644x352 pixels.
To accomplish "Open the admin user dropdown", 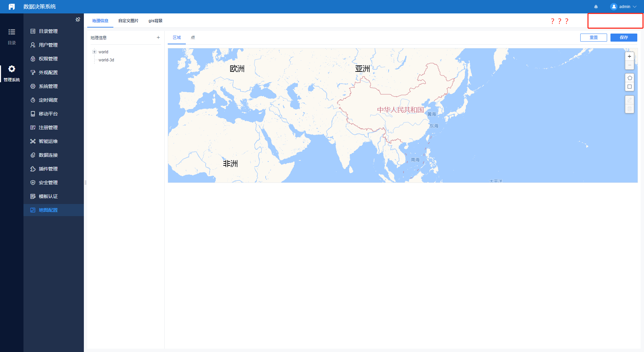I will (x=624, y=7).
